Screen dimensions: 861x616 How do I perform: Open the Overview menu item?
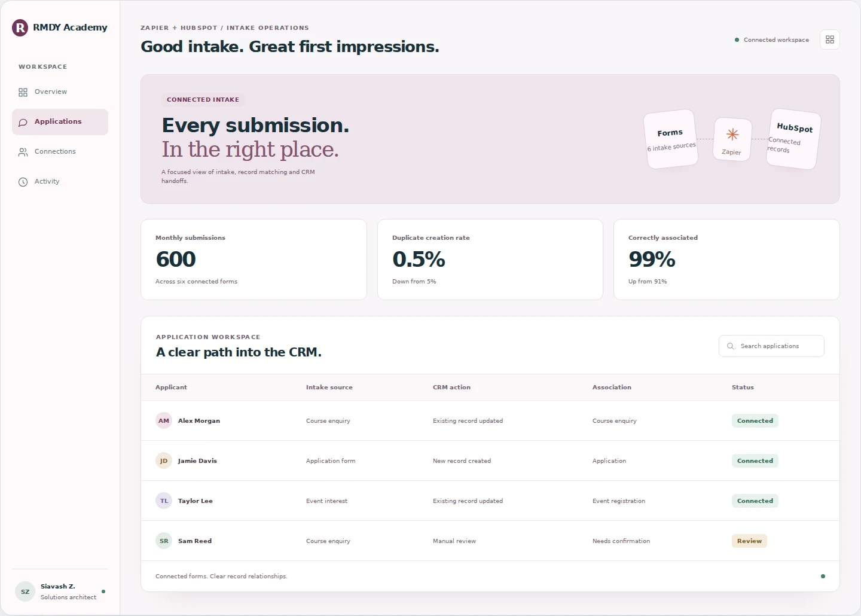coord(60,92)
